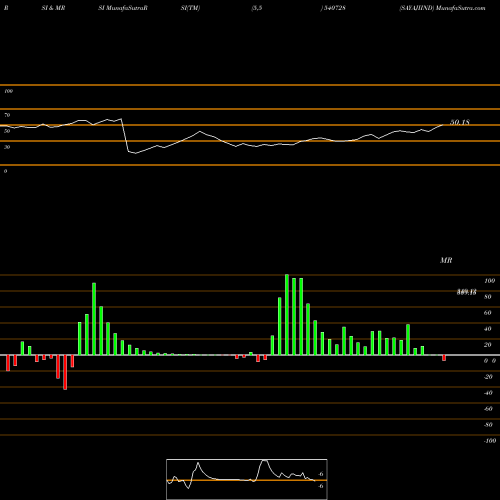Click the tallest green MR histogram bar

287,315
